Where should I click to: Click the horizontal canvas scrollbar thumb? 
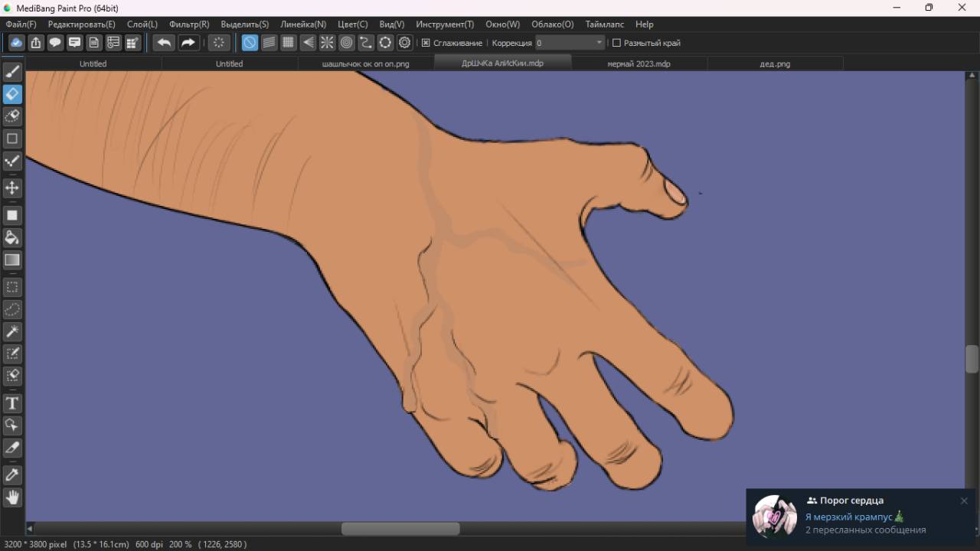coord(400,529)
